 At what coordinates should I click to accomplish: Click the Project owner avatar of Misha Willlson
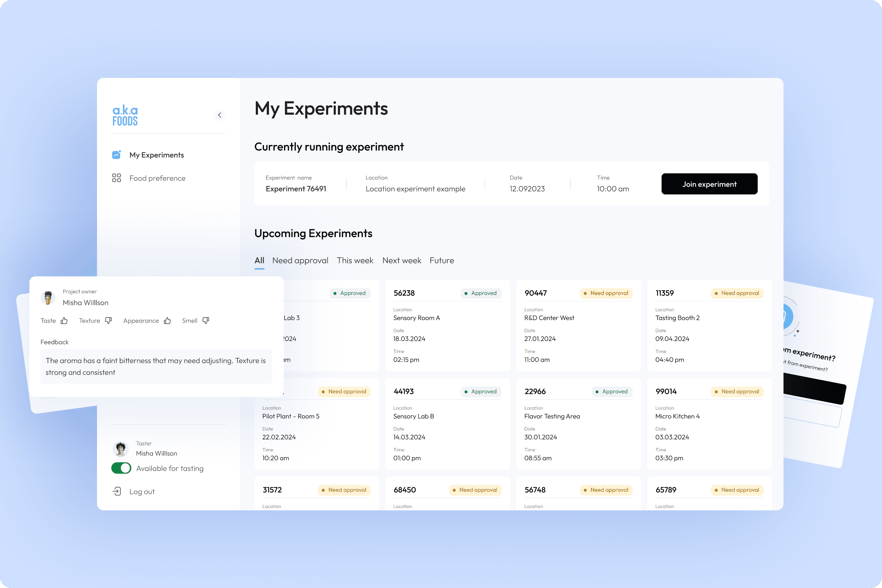[x=48, y=298]
